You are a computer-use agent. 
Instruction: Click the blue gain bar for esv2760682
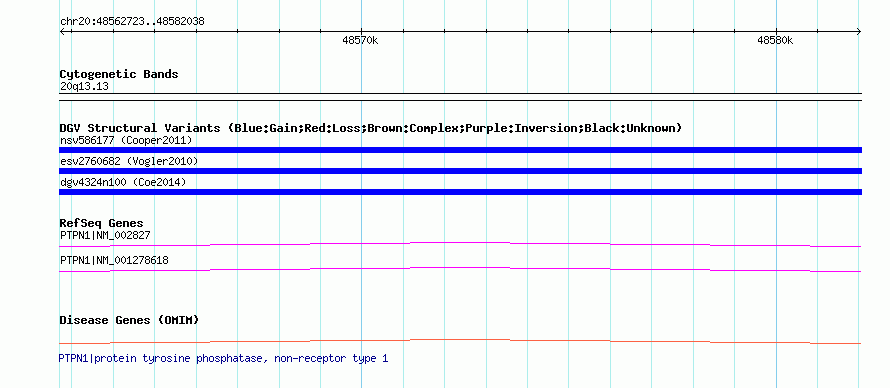460,171
